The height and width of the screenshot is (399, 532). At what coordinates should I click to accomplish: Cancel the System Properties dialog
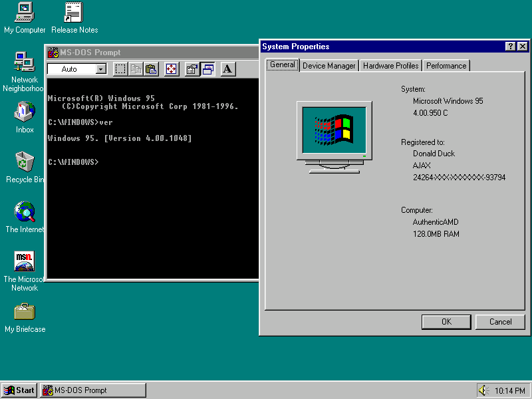pyautogui.click(x=500, y=322)
